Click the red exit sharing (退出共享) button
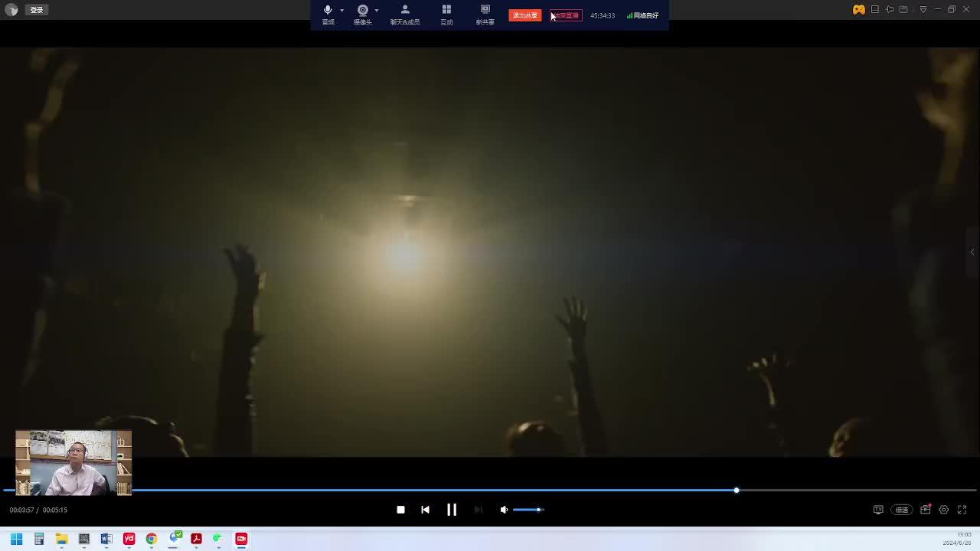Screen dimensions: 980x551 [524, 15]
